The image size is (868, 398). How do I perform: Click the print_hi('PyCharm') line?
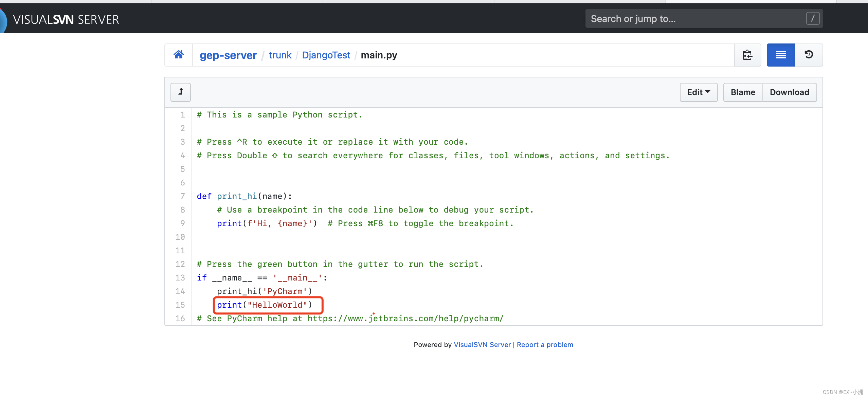[265, 291]
